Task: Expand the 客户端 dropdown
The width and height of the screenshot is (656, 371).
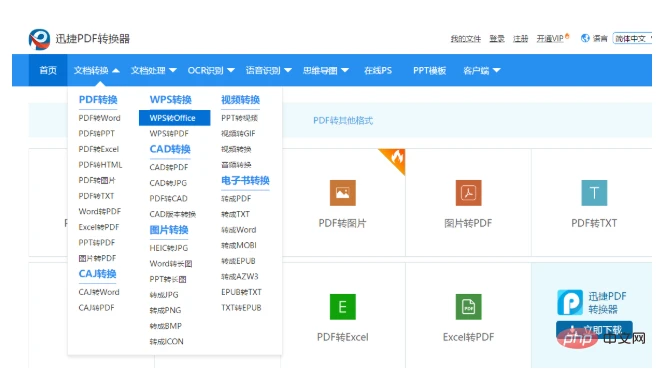Action: click(x=482, y=70)
